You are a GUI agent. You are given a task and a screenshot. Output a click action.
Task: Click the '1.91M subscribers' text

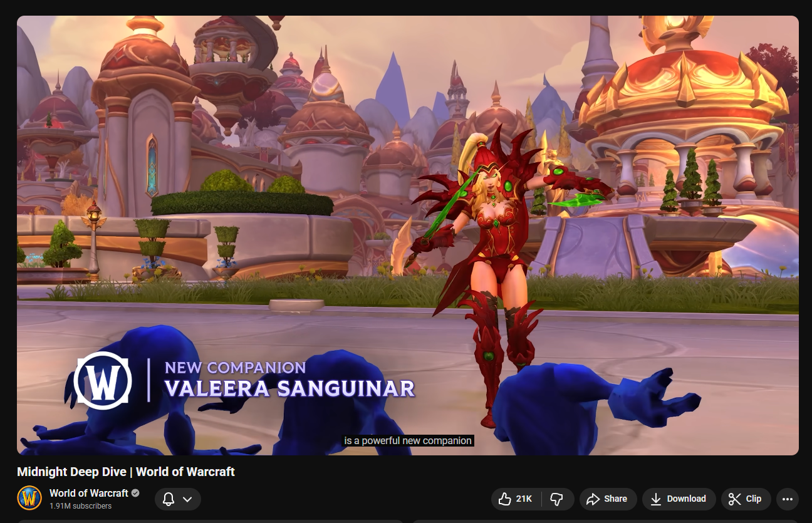[x=81, y=506]
